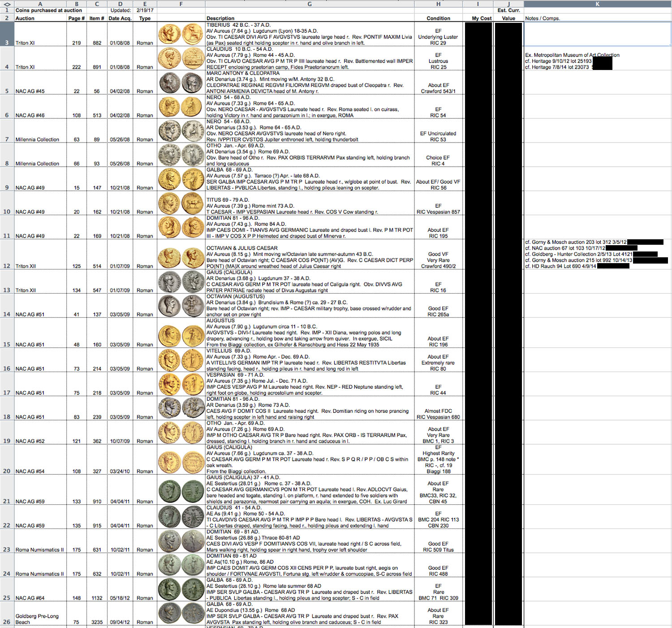Select the 'Description' header cell
Screen dimensions: 672x628
pos(220,18)
